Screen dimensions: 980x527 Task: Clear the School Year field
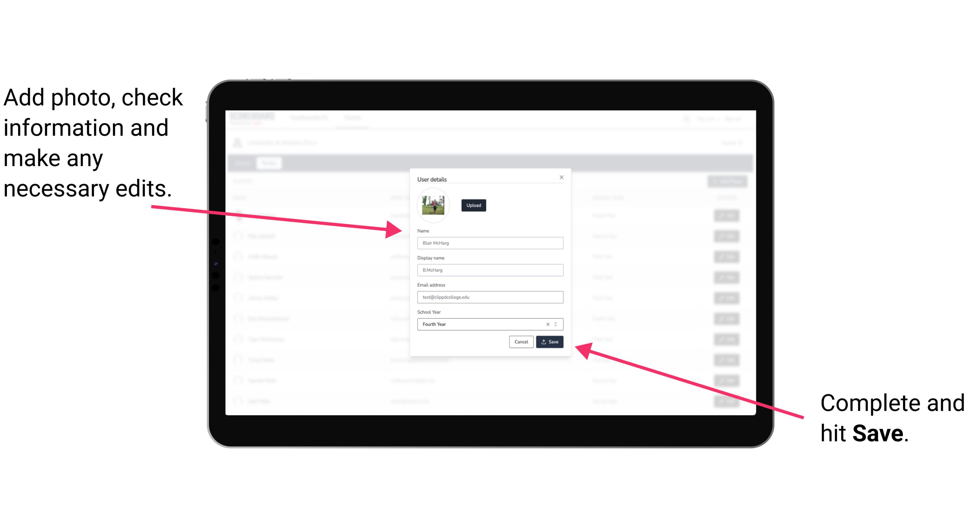(x=546, y=324)
